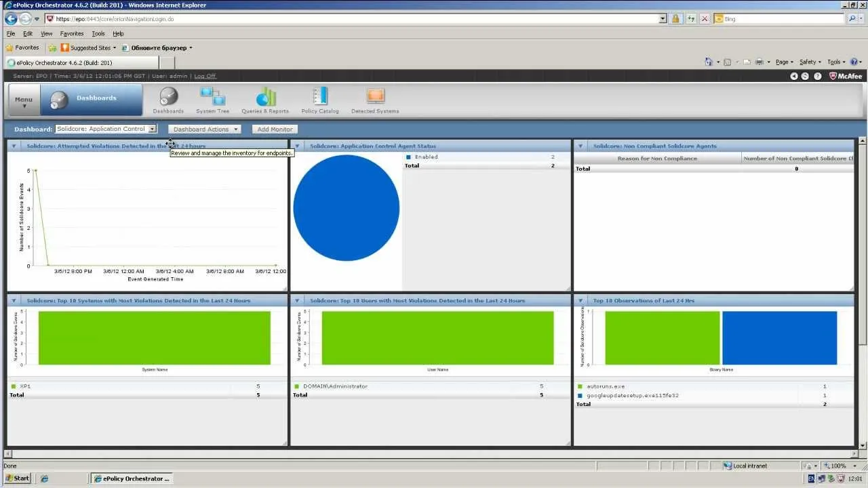This screenshot has height=488, width=868.
Task: Click the browser Back arrow
Action: point(11,19)
